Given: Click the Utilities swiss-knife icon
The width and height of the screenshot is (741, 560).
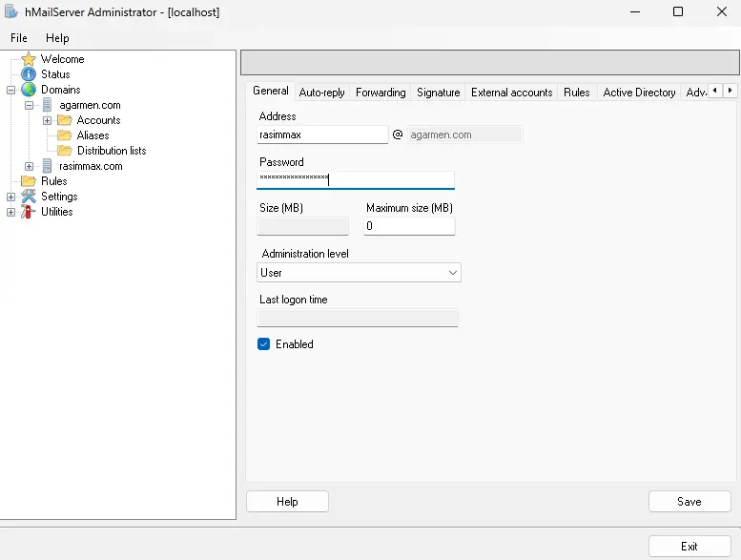Looking at the screenshot, I should 28,212.
